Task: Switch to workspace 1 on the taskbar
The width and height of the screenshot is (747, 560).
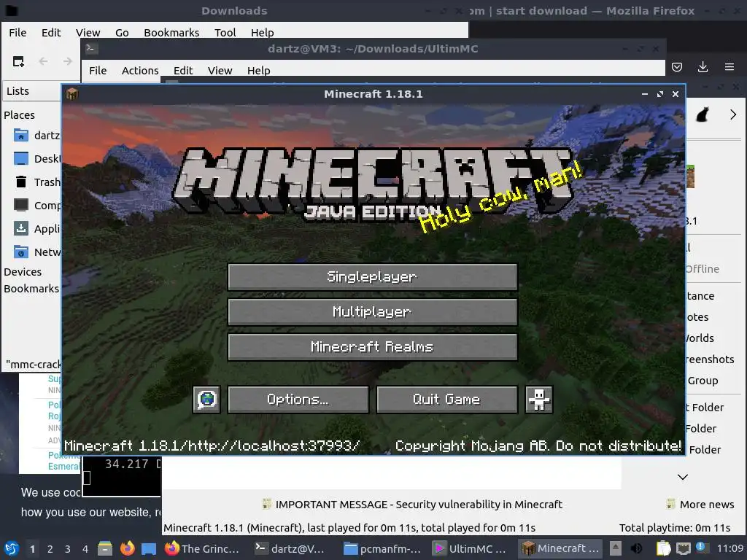Action: pyautogui.click(x=32, y=549)
